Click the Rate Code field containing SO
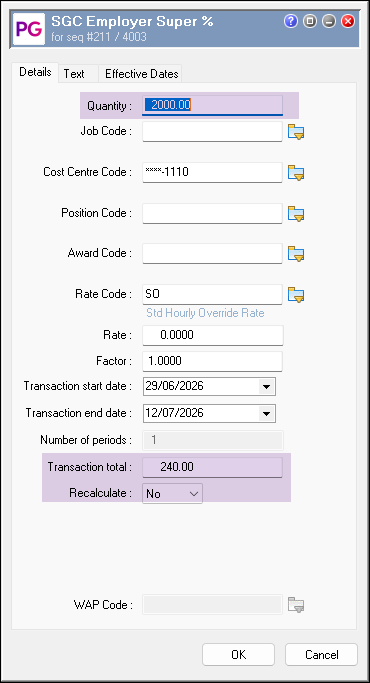This screenshot has width=370, height=683. [x=212, y=294]
